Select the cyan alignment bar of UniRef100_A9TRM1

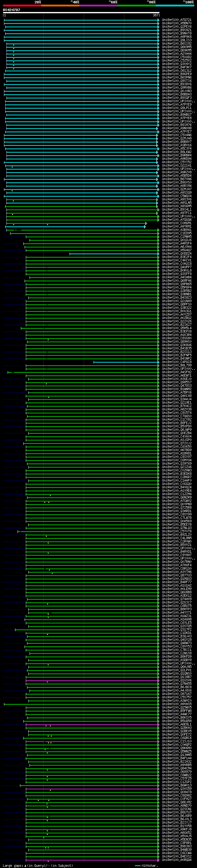[75, 227]
